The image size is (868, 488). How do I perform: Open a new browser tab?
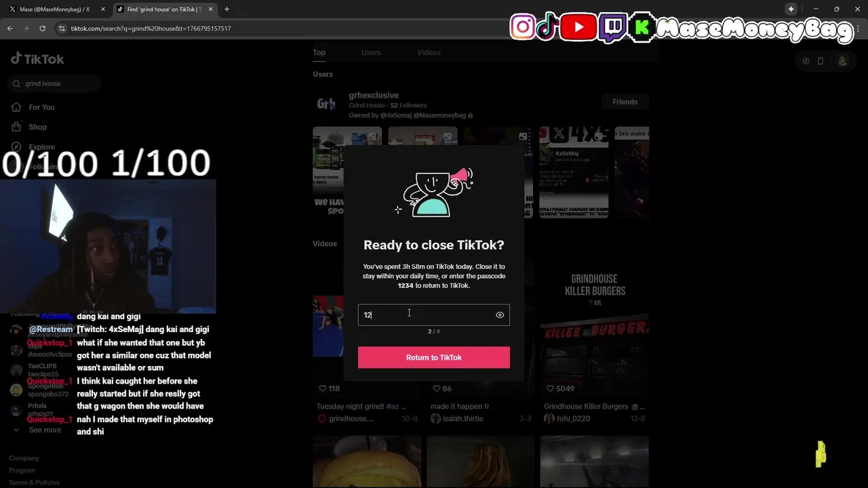226,9
